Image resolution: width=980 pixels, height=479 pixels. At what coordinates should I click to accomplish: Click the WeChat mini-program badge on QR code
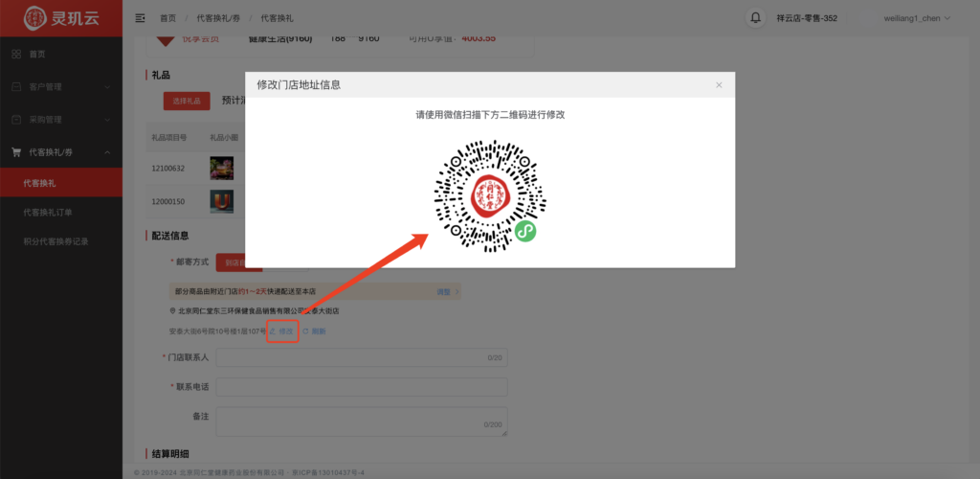pyautogui.click(x=525, y=232)
